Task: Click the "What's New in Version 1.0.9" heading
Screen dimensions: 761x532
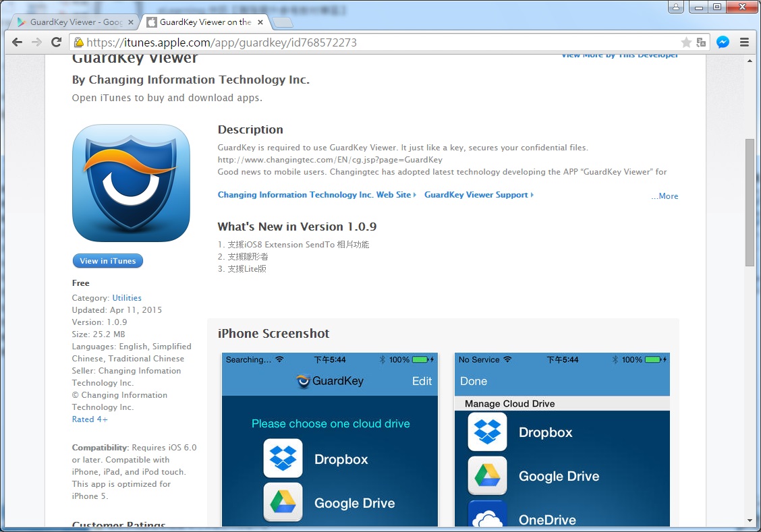Action: (297, 227)
